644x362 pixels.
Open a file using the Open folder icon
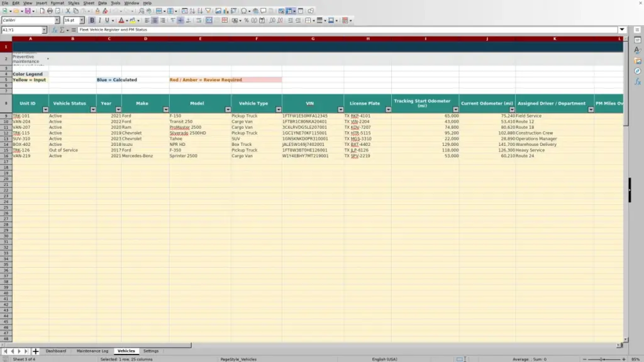tap(16, 11)
